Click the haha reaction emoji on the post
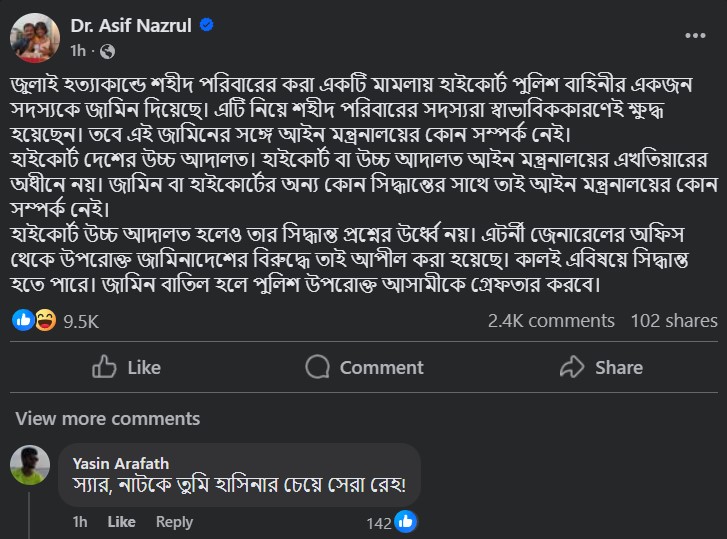727x539 pixels. pyautogui.click(x=44, y=321)
